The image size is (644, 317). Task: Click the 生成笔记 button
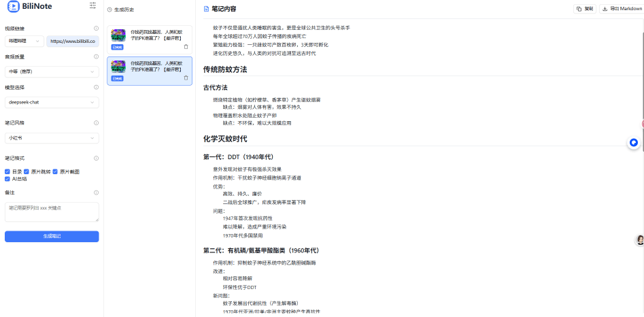click(x=52, y=236)
